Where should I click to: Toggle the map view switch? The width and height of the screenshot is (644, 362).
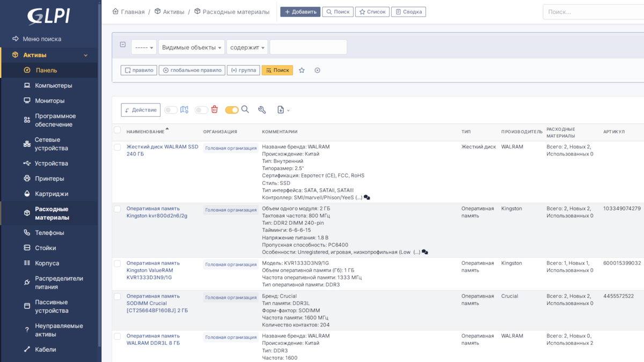pos(171,110)
